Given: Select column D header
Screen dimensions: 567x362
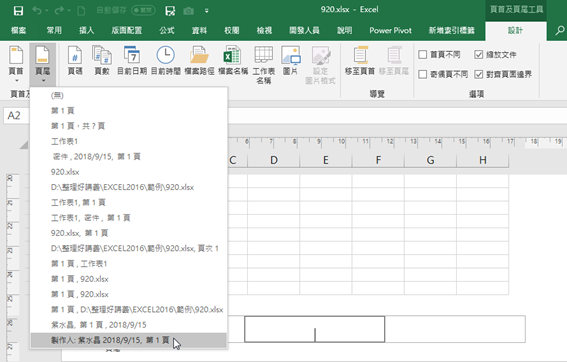Looking at the screenshot, I should (x=274, y=160).
